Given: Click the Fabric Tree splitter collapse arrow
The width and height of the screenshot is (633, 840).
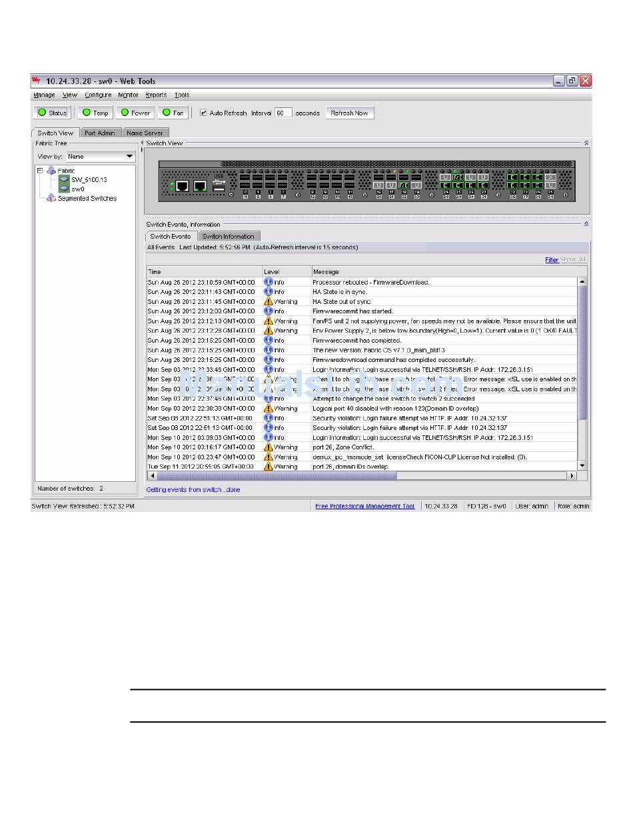Looking at the screenshot, I should pyautogui.click(x=142, y=143).
